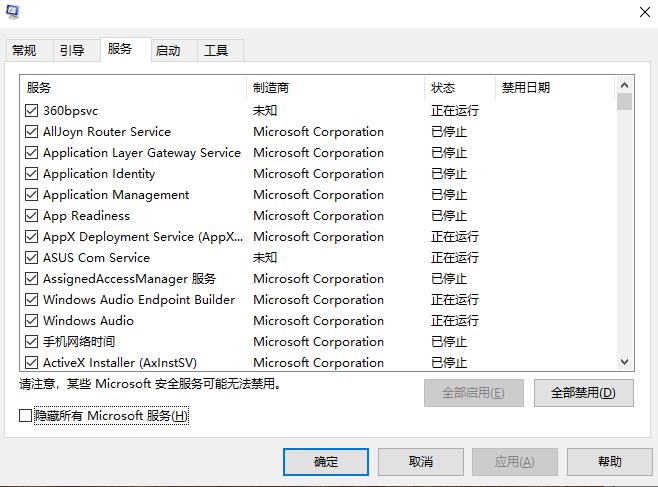Uncheck AppX Deployment Service checkbox
The image size is (658, 487).
tap(31, 237)
